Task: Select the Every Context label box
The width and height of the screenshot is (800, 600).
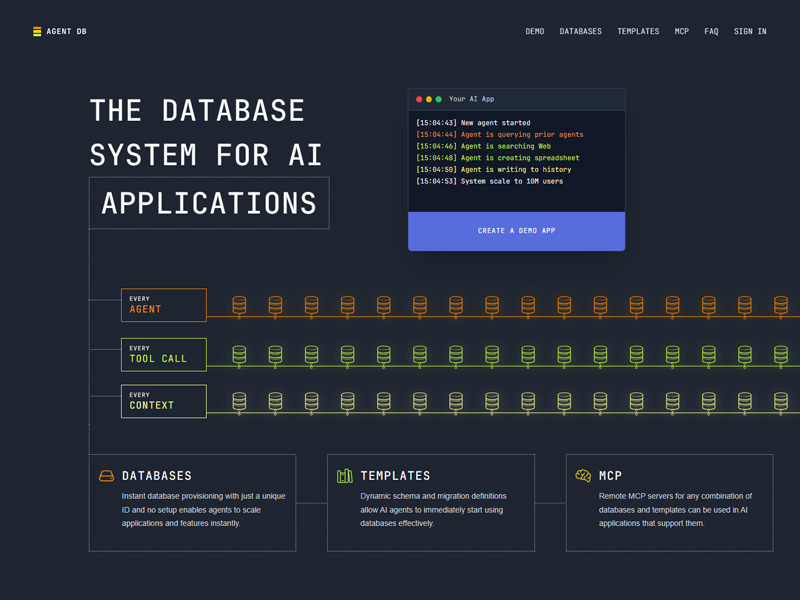Action: 164,401
